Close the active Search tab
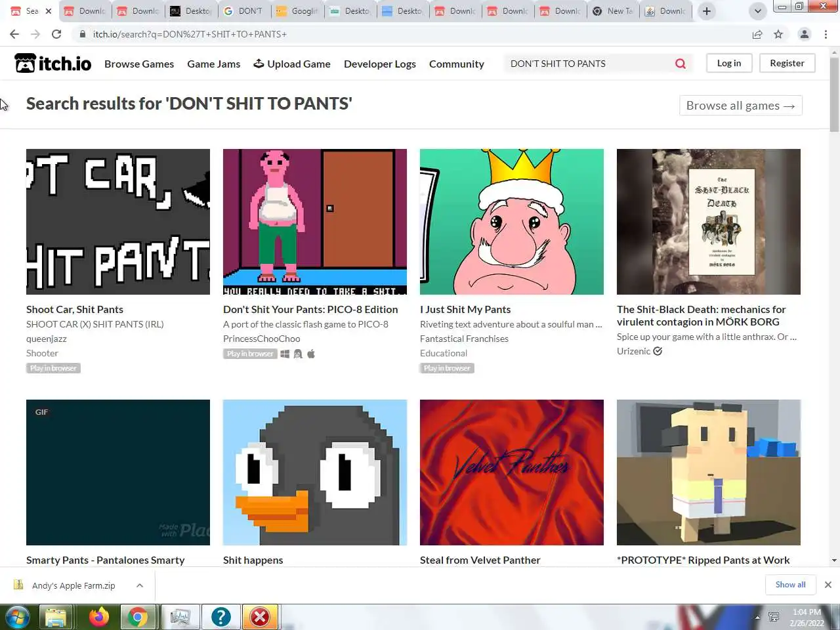 49,11
